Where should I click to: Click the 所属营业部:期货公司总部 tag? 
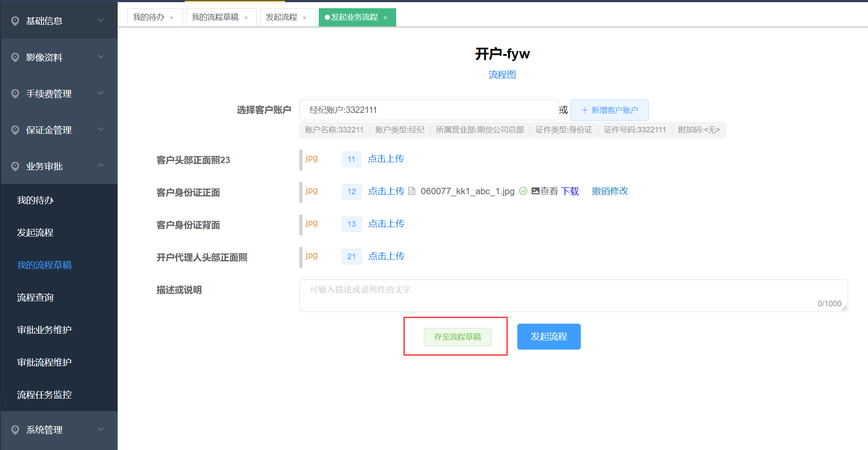coord(480,130)
